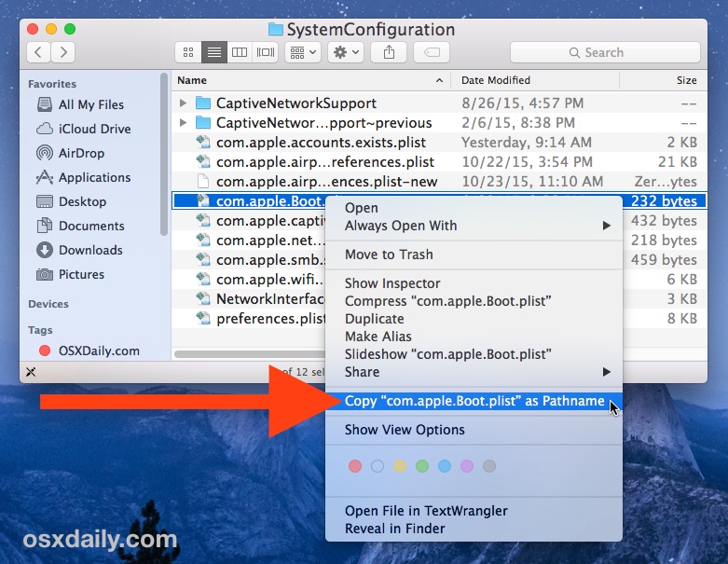
Task: Apply the blue tag color
Action: coord(445,466)
